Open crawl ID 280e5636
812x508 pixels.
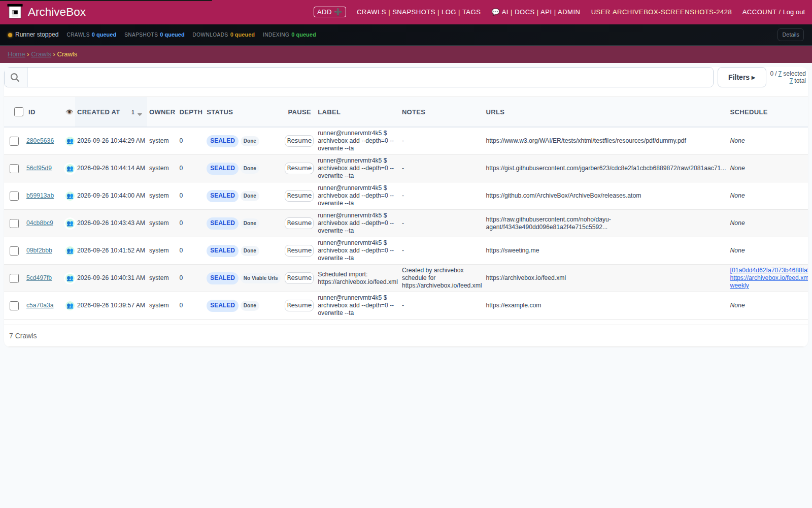40,141
